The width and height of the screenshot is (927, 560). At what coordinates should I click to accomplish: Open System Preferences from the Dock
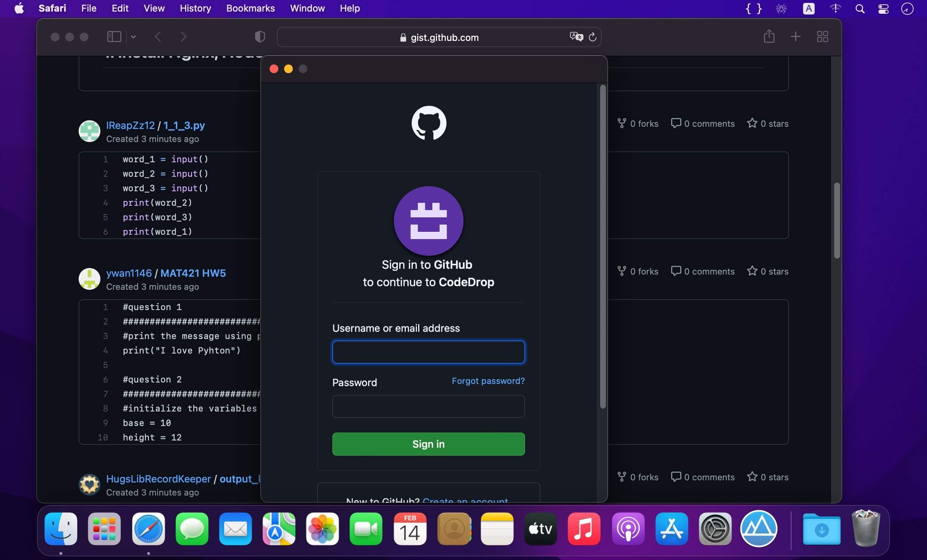point(715,528)
